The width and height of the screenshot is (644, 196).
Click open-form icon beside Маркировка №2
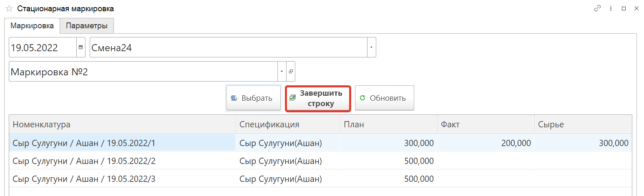pos(291,72)
